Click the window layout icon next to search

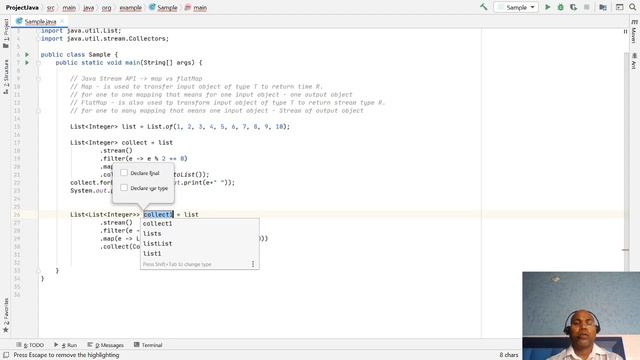click(619, 7)
